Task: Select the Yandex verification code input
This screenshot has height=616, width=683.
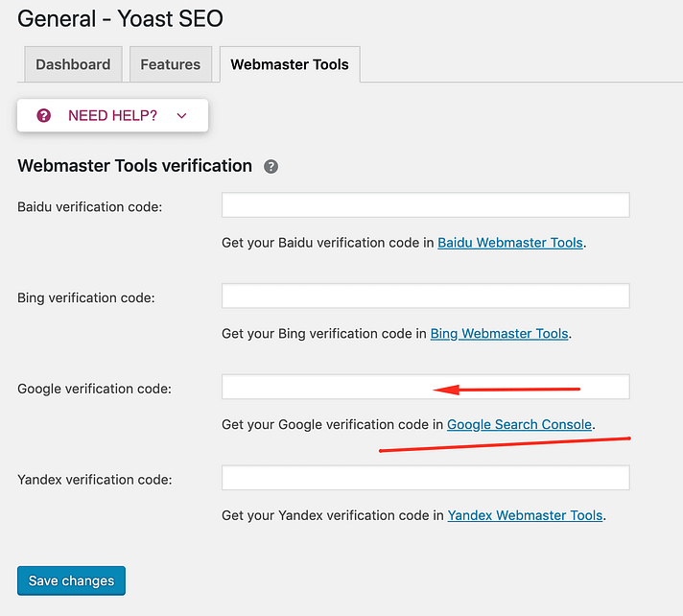Action: pos(425,478)
